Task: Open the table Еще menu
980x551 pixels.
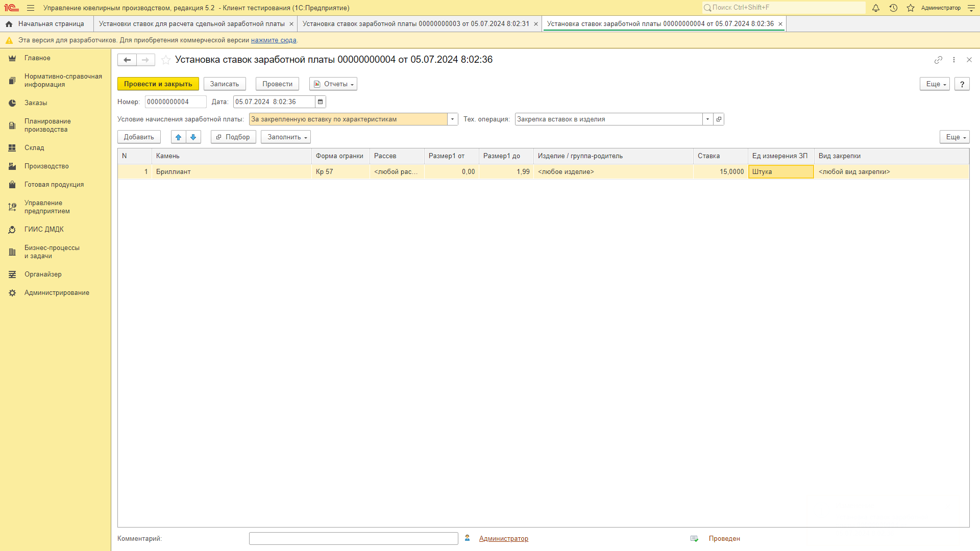Action: point(954,137)
